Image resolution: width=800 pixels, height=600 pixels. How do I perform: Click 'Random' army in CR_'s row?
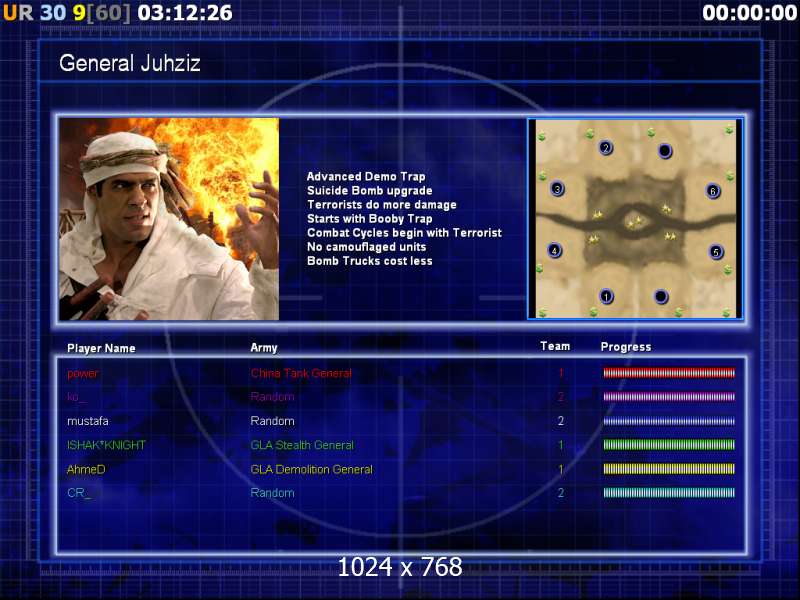272,493
